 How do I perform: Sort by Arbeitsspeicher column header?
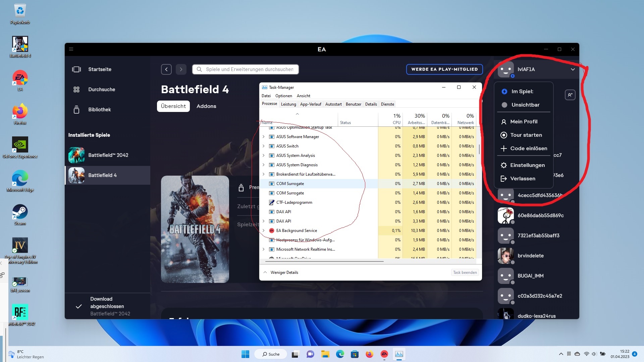click(x=415, y=119)
